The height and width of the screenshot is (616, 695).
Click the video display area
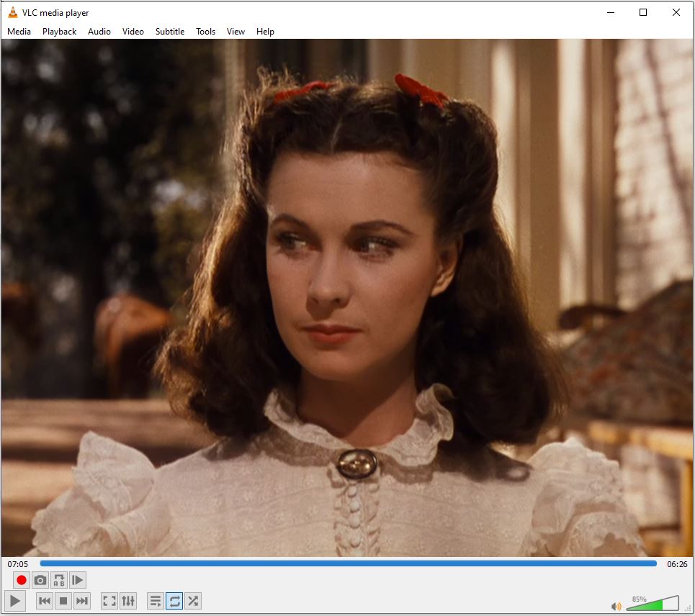click(x=347, y=298)
